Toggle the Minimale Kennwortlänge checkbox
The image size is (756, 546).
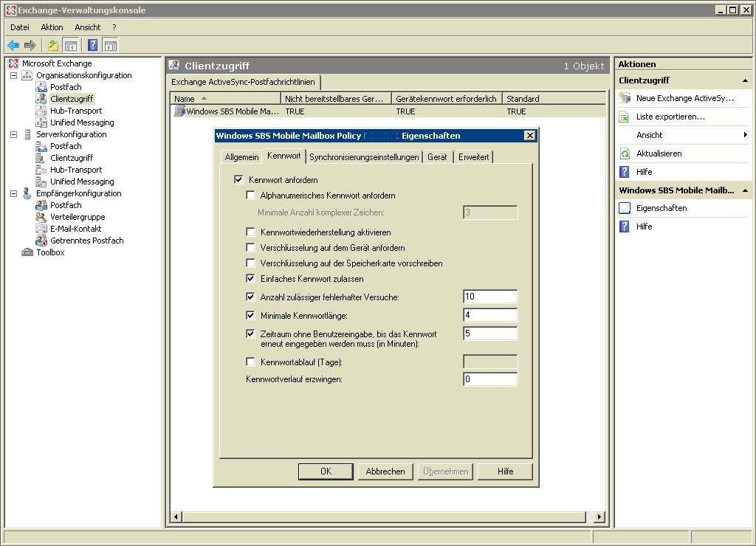pos(250,316)
